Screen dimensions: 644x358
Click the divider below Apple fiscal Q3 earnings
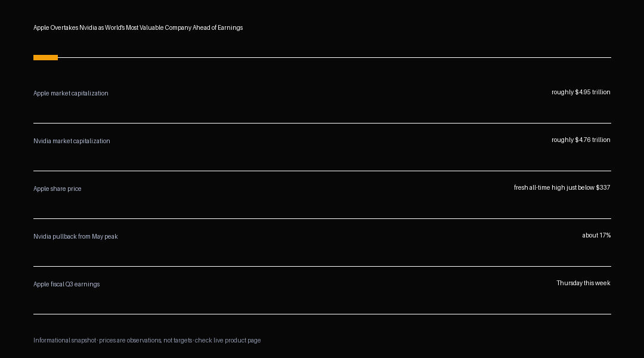click(322, 314)
